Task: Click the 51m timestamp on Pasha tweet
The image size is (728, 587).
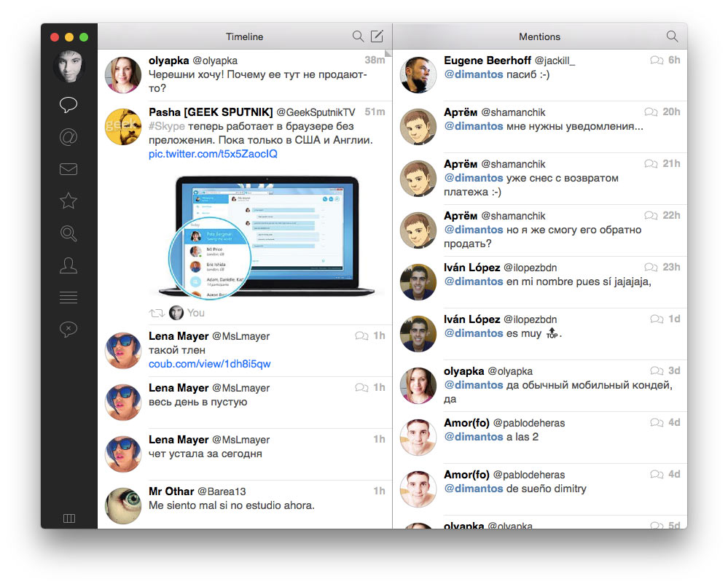Action: [x=375, y=112]
